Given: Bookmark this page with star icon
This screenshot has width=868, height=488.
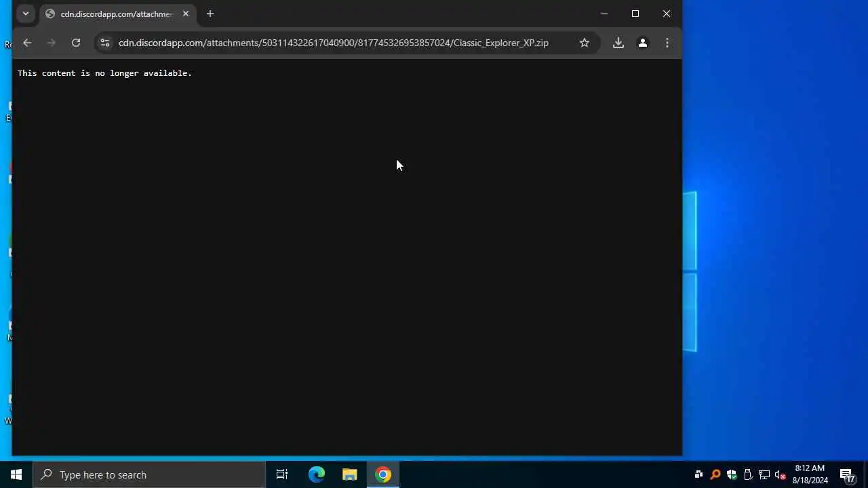Looking at the screenshot, I should pos(585,43).
